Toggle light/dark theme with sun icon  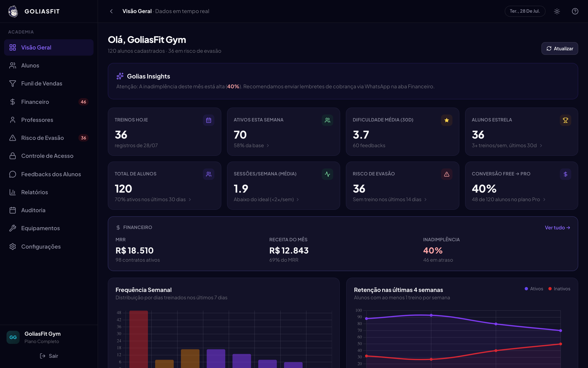pos(557,11)
